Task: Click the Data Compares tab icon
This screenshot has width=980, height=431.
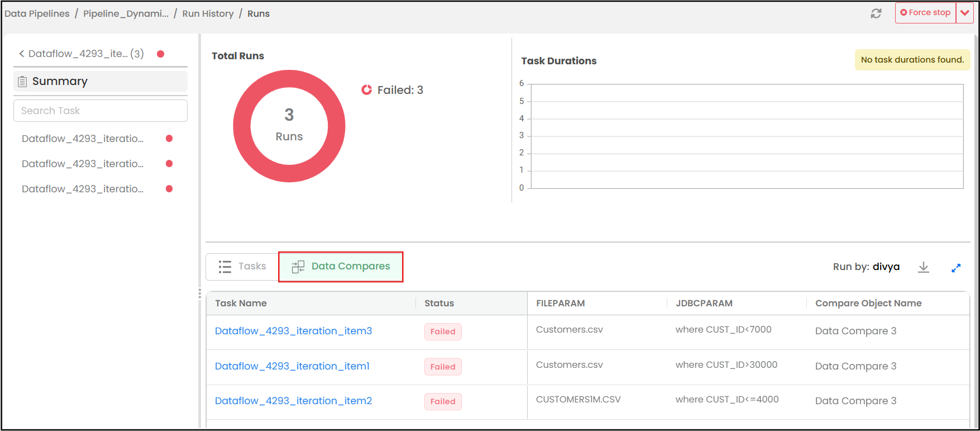Action: 298,267
